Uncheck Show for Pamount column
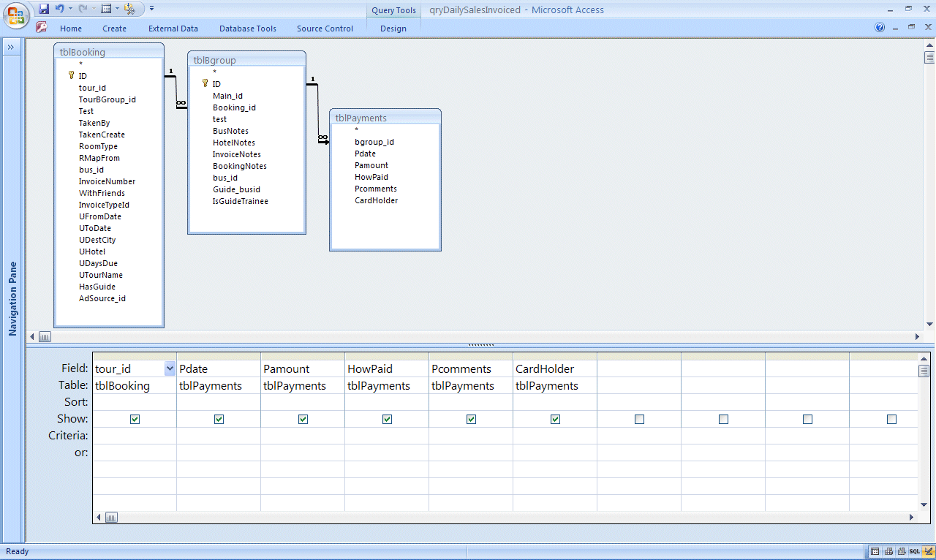The height and width of the screenshot is (560, 936). click(303, 419)
